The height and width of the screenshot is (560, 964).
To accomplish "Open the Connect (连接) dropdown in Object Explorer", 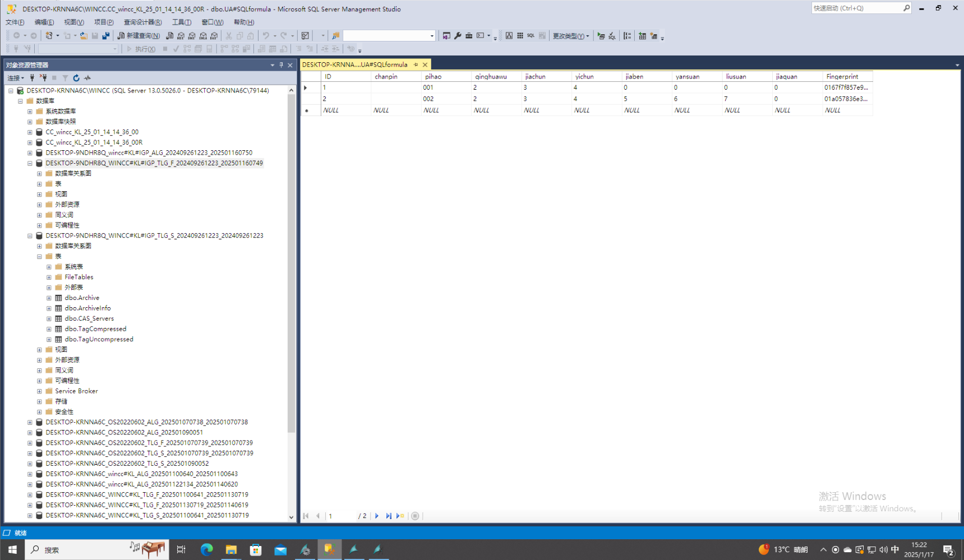I will pos(16,78).
